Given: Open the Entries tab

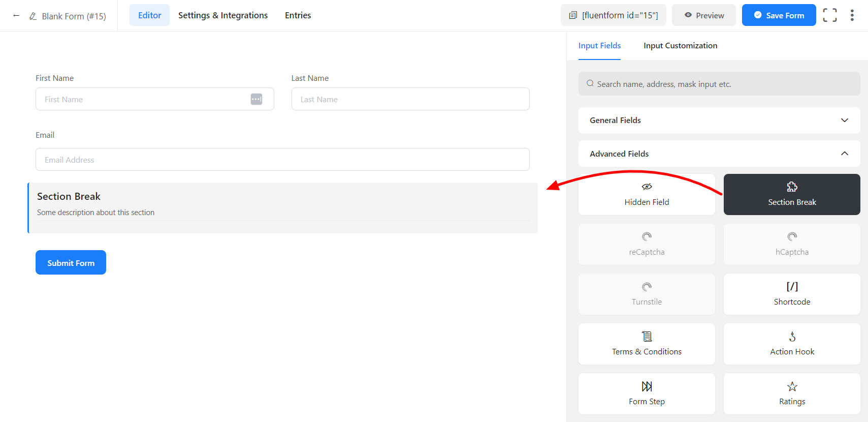Looking at the screenshot, I should click(x=298, y=15).
